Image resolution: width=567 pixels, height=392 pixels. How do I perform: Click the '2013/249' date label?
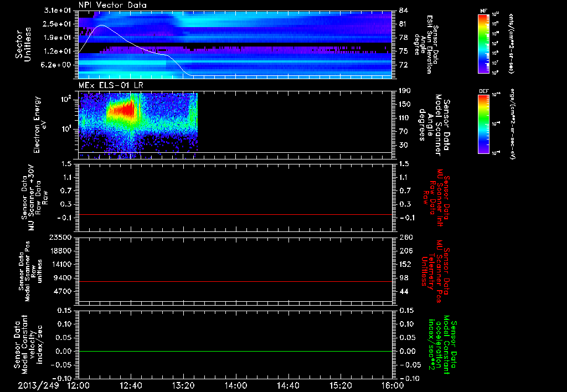coord(38,385)
